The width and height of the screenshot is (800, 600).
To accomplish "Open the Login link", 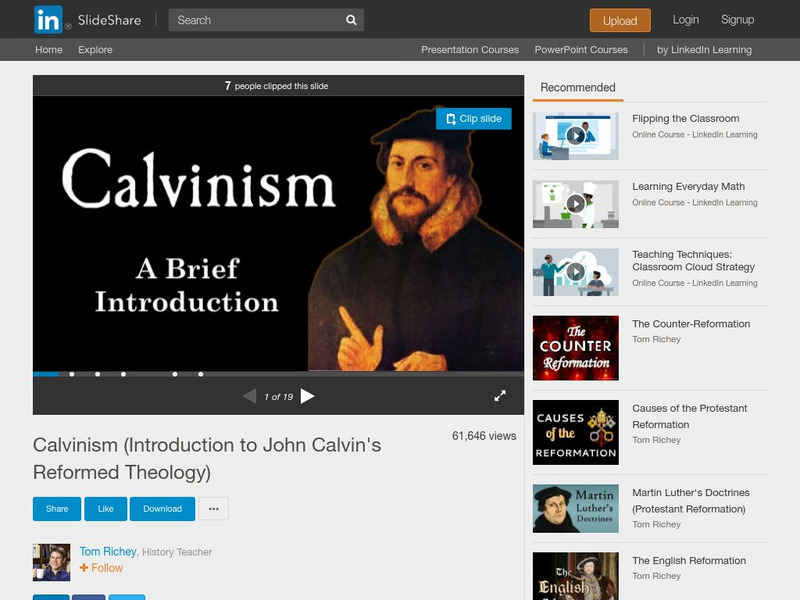I will pos(685,20).
